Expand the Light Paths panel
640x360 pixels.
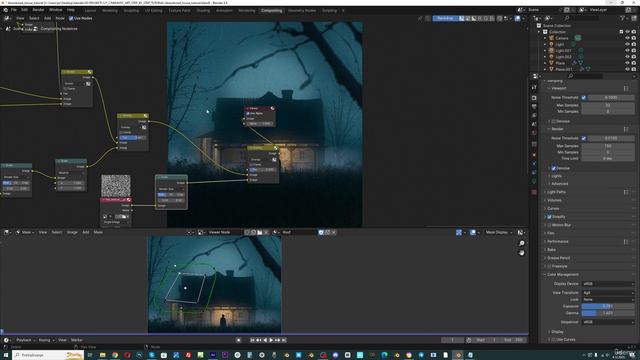[556, 192]
